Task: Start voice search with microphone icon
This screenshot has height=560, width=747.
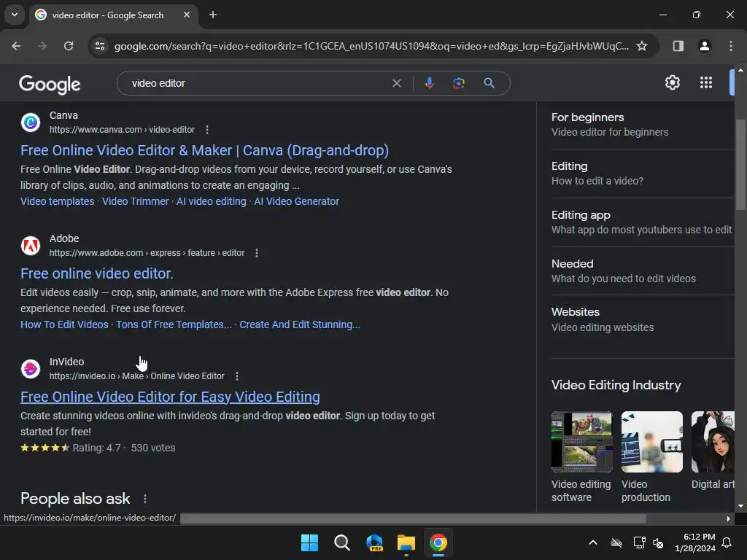Action: [x=429, y=83]
